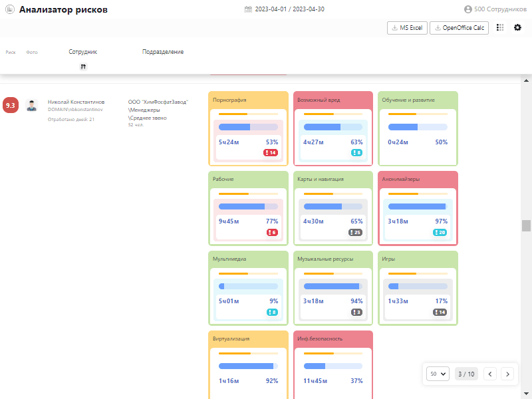Click the blue progress bar in Мультимедиа card
Image resolution: width=532 pixels, height=399 pixels.
[x=247, y=286]
